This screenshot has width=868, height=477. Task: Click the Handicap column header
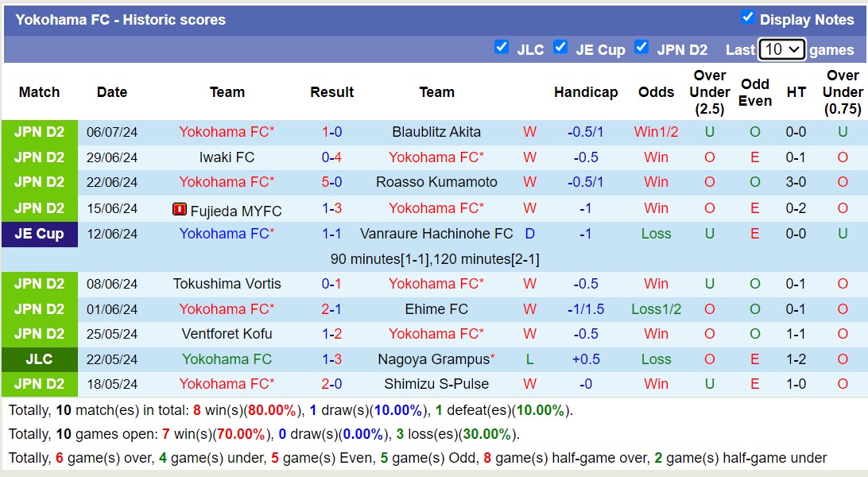(x=587, y=92)
